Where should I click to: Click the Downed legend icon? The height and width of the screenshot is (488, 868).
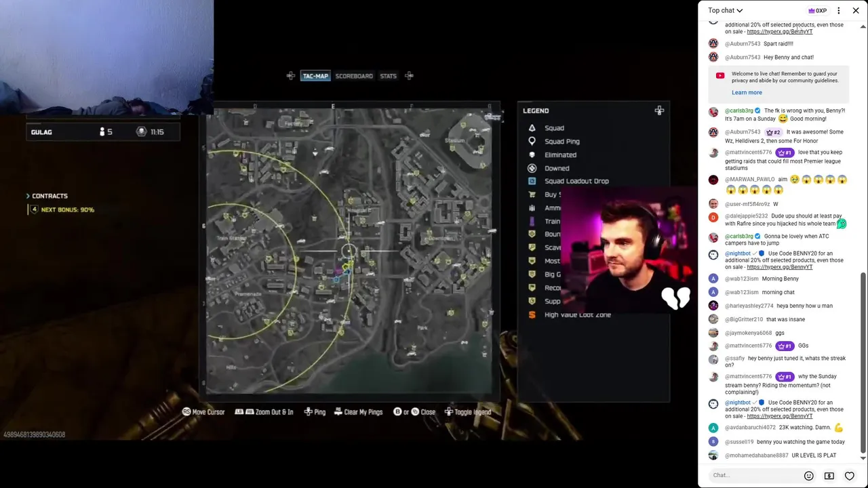[x=532, y=168]
